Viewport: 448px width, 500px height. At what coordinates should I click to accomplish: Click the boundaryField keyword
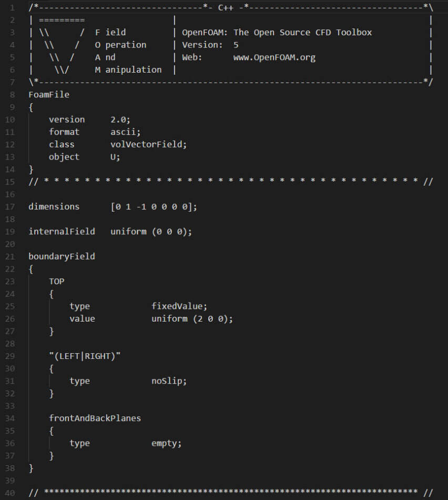pyautogui.click(x=62, y=256)
